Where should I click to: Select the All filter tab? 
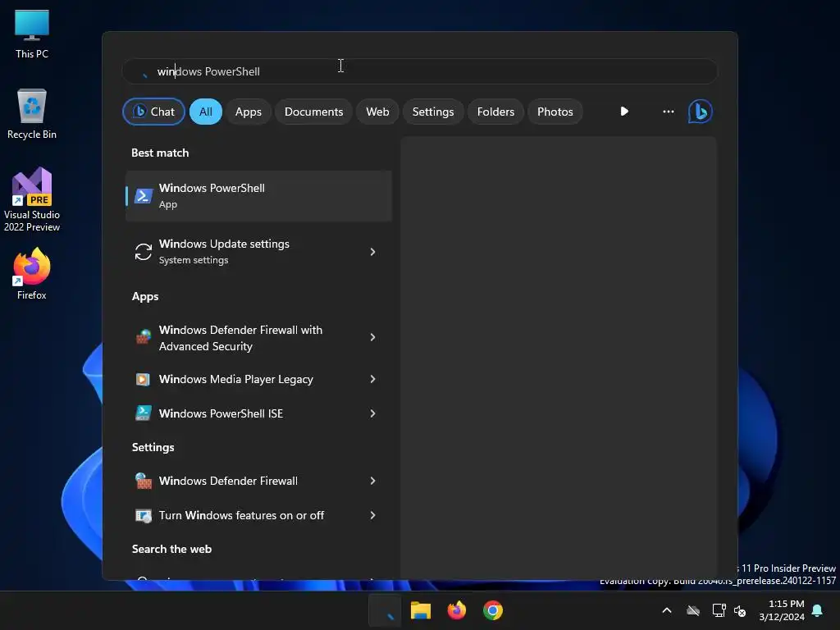[x=206, y=112]
